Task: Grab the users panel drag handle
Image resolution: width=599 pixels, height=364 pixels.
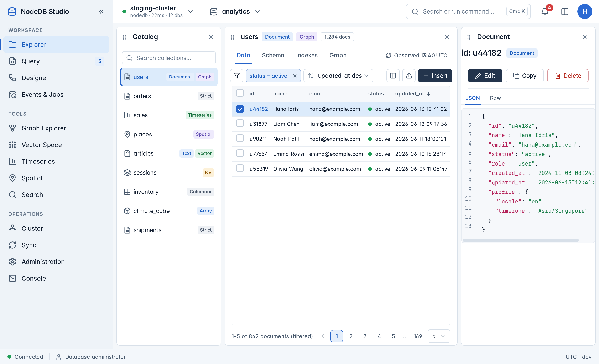Action: 232,37
